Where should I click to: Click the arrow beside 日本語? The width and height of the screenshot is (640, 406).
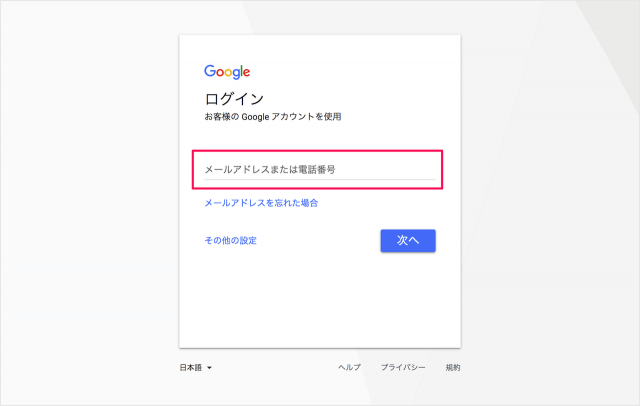(x=209, y=368)
